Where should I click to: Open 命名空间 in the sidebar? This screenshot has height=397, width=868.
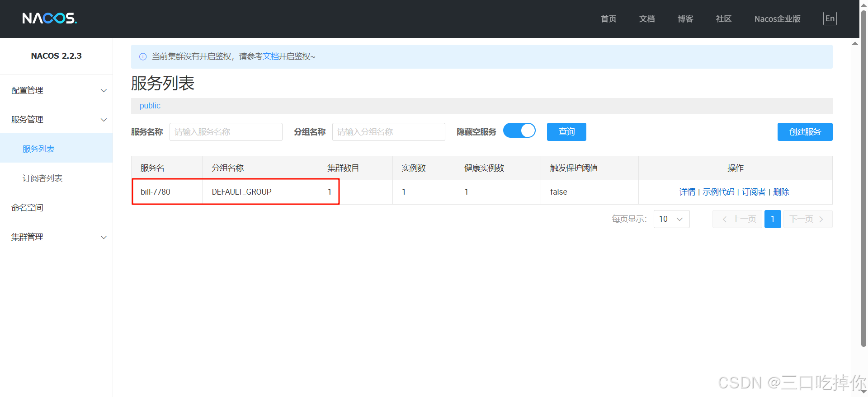56,207
